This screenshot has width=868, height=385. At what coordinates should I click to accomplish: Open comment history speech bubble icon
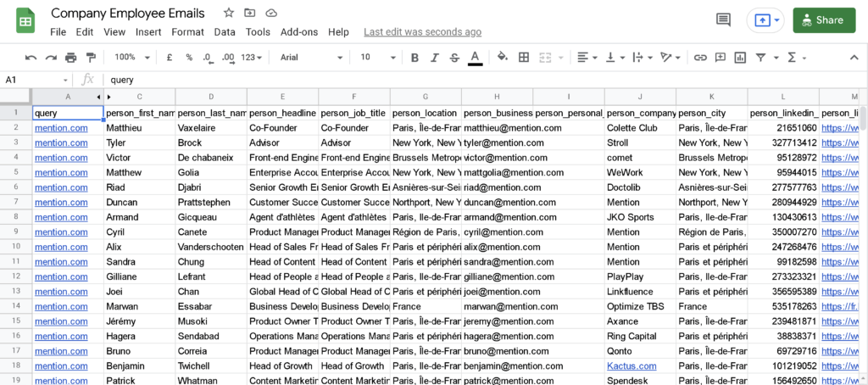723,20
